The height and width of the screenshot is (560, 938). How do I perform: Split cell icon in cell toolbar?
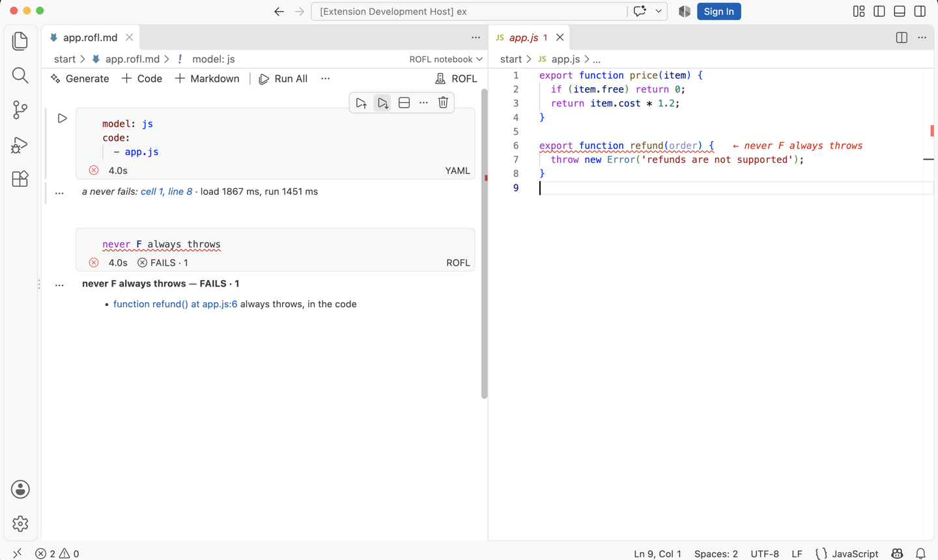click(x=404, y=103)
